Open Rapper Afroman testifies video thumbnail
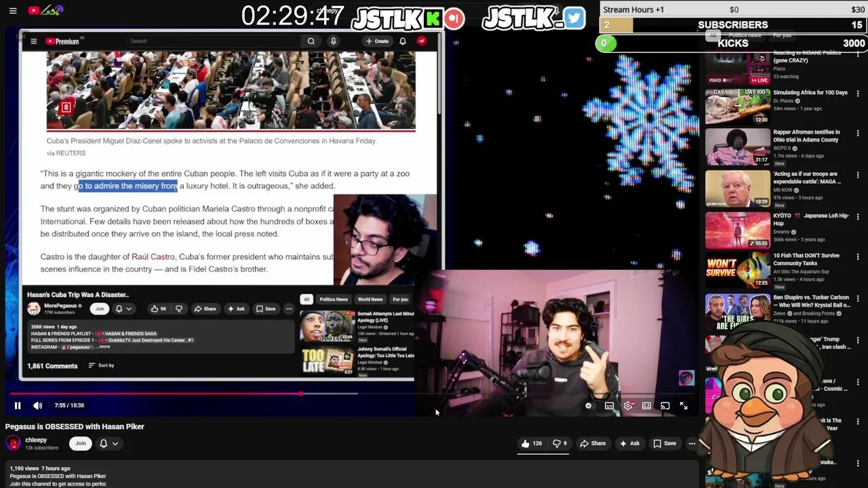This screenshot has width=868, height=488. point(737,147)
